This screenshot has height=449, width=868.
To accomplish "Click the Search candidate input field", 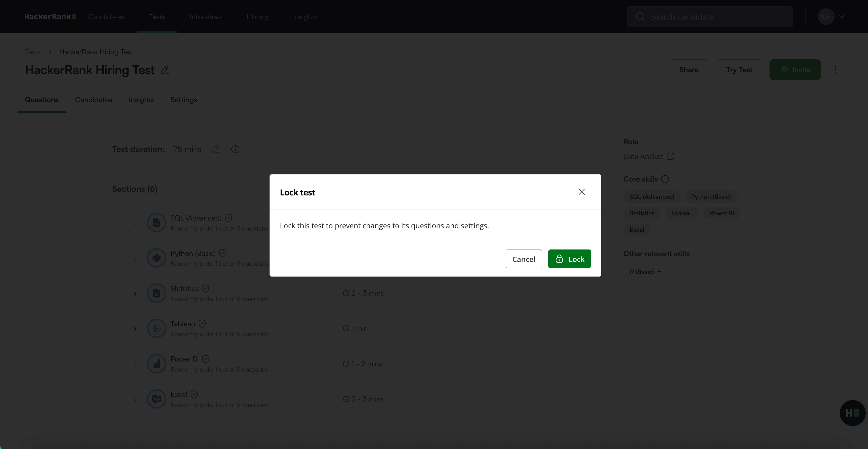I will click(709, 16).
